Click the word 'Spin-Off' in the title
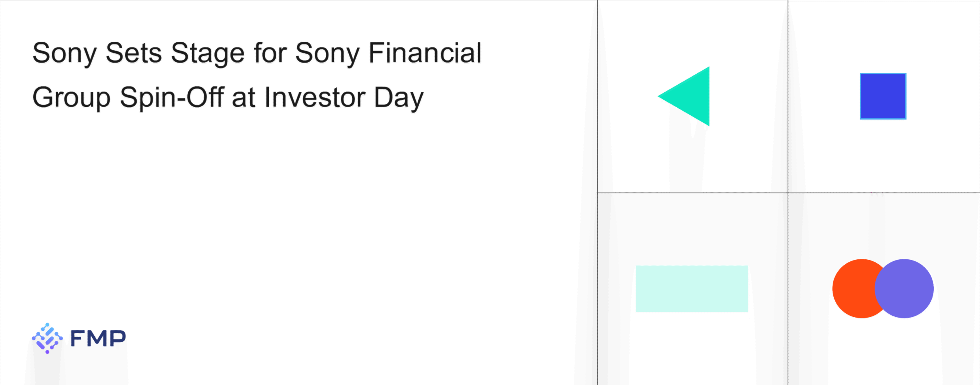Screen dimensions: 980x385 pos(171,98)
